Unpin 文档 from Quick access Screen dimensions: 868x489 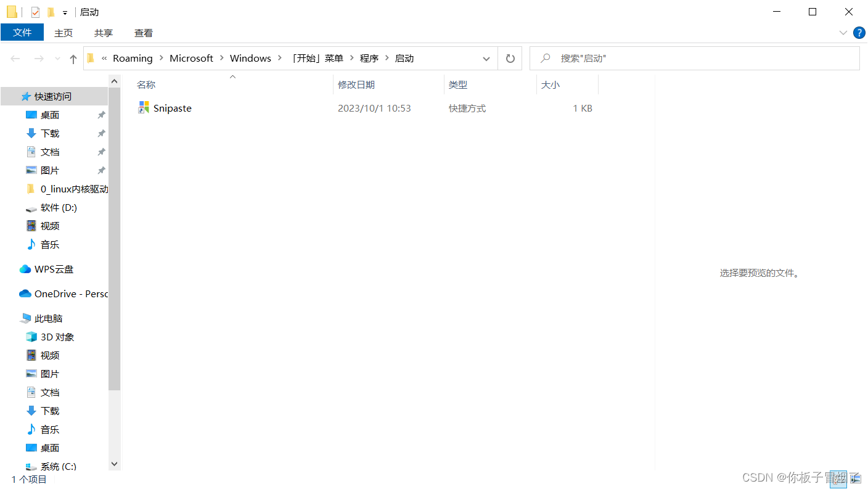(101, 152)
